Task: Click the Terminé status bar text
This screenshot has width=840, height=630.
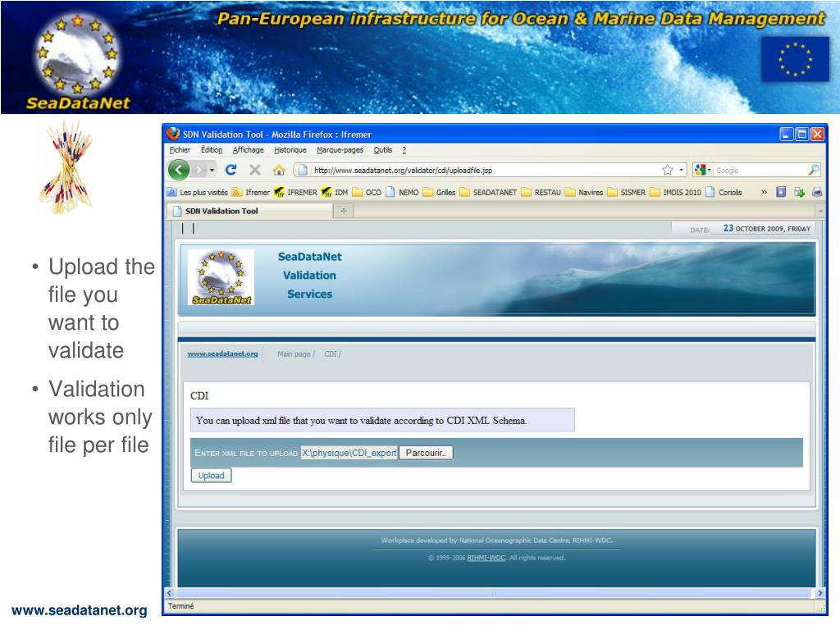Action: coord(181,606)
